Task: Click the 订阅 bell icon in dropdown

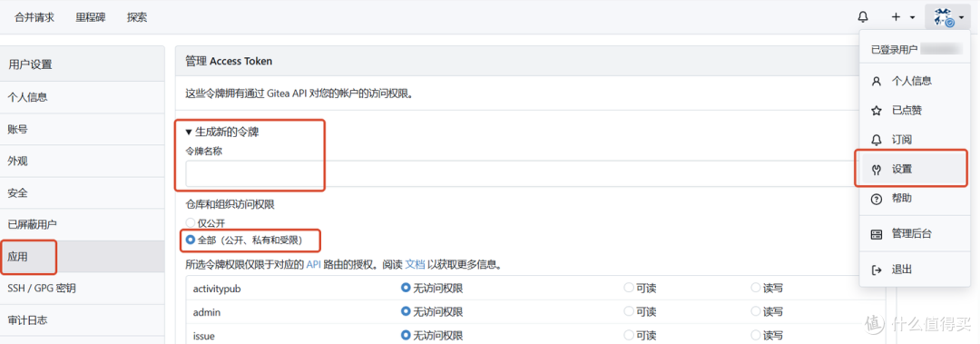Action: [877, 140]
